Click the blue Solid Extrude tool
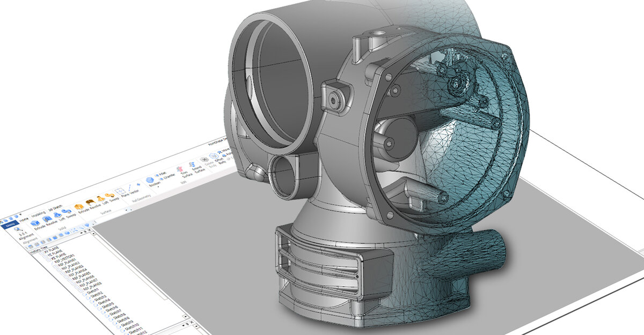Screen dimensions: 644x335 click(38, 225)
